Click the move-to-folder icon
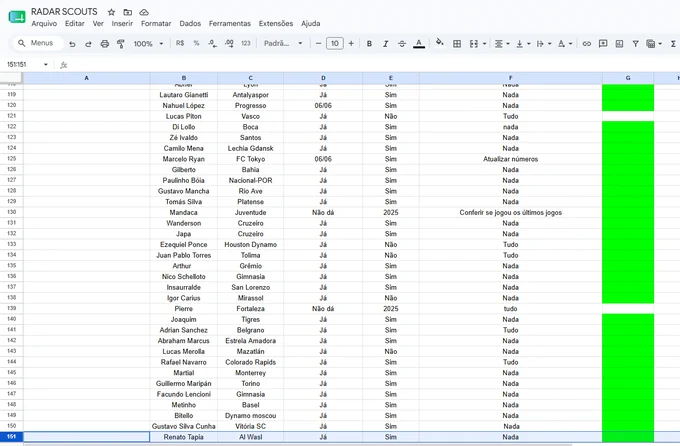680x446 pixels. [x=128, y=12]
